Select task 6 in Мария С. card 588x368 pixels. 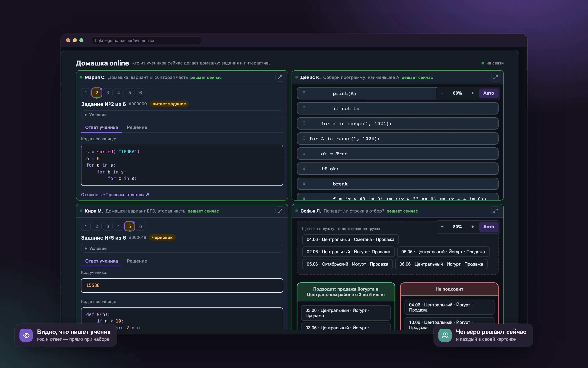tap(140, 93)
